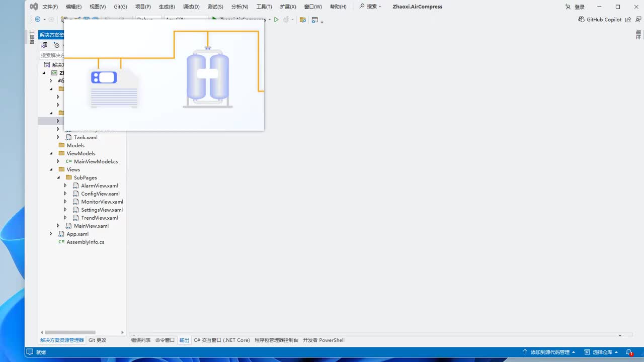Open the 文件(F) menu

point(50,7)
